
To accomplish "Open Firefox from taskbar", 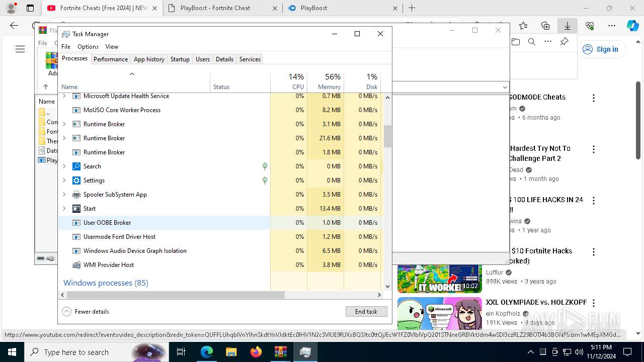I will [256, 352].
